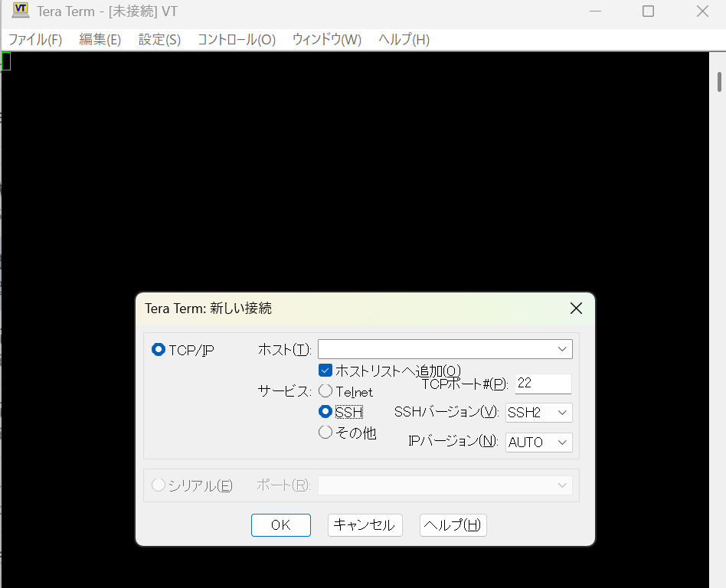726x588 pixels.
Task: Open the ファイル(F) menu
Action: click(x=35, y=40)
